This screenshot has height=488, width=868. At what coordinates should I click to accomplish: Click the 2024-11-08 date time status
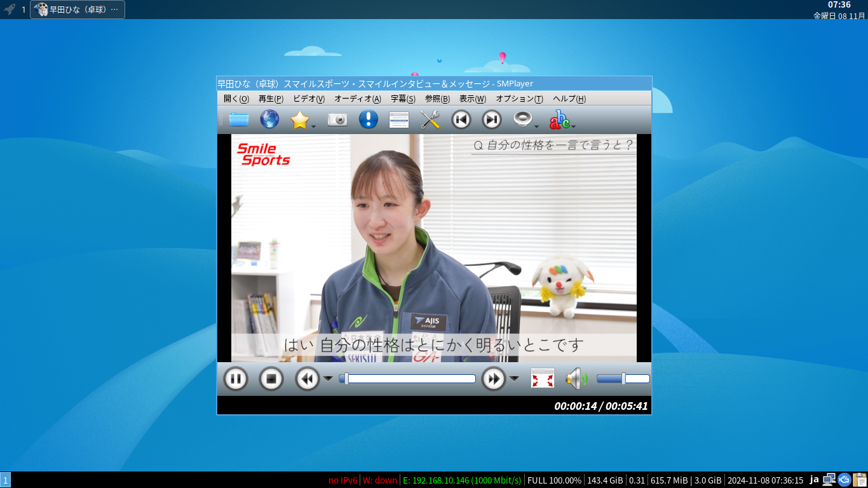tap(766, 480)
